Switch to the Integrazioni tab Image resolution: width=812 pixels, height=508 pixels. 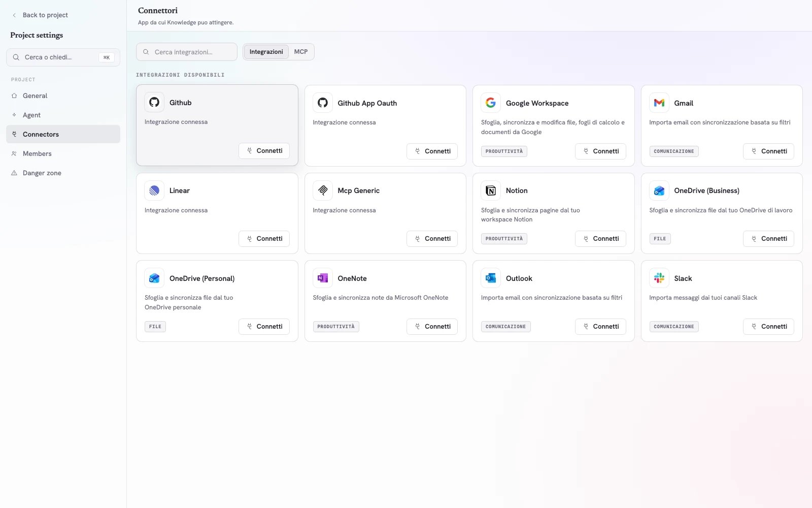pyautogui.click(x=266, y=52)
